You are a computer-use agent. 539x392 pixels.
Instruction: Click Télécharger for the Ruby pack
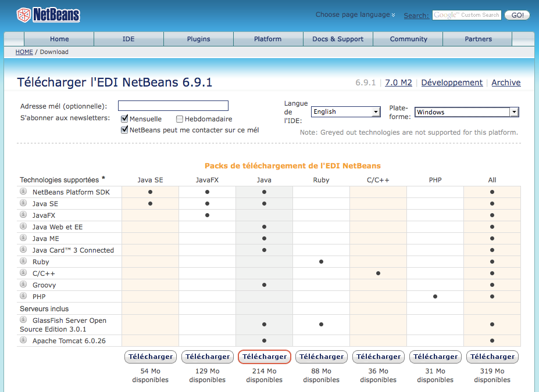(322, 357)
